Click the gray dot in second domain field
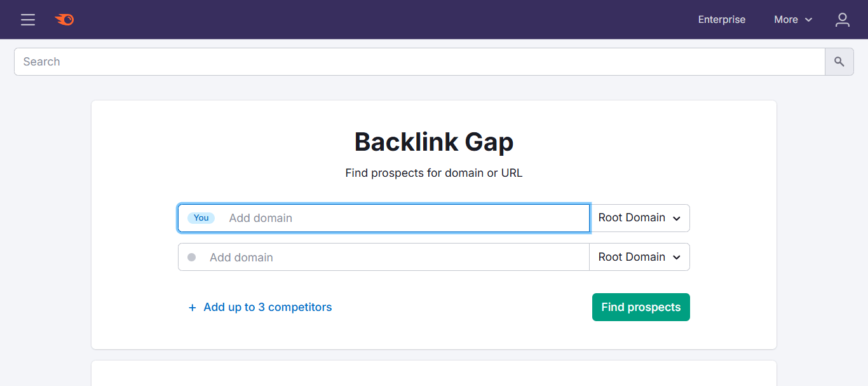The height and width of the screenshot is (386, 868). pos(191,258)
